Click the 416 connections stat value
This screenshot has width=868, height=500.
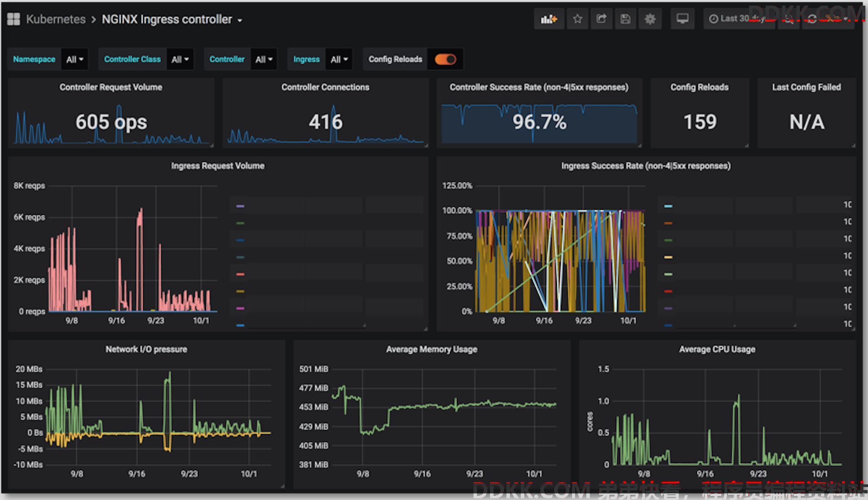(x=325, y=122)
